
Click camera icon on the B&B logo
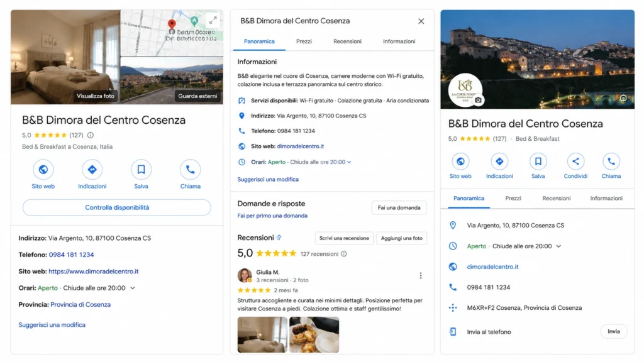coord(478,100)
